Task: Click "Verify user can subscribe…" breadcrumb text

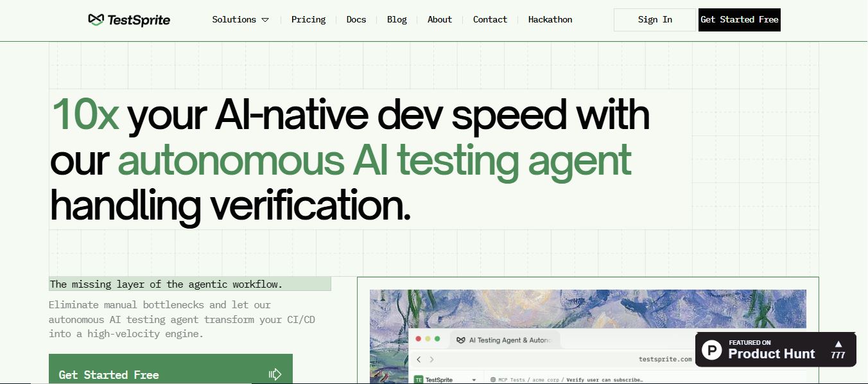Action: tap(604, 380)
